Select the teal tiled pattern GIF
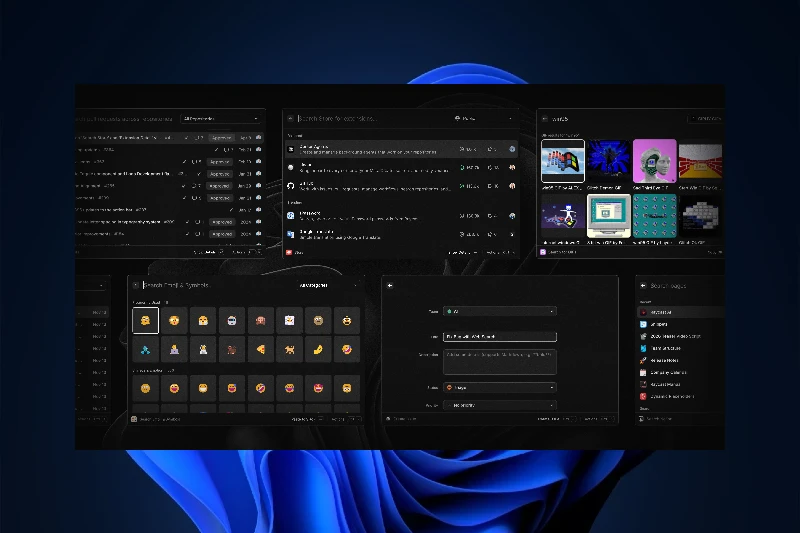The height and width of the screenshot is (533, 800). (x=655, y=216)
